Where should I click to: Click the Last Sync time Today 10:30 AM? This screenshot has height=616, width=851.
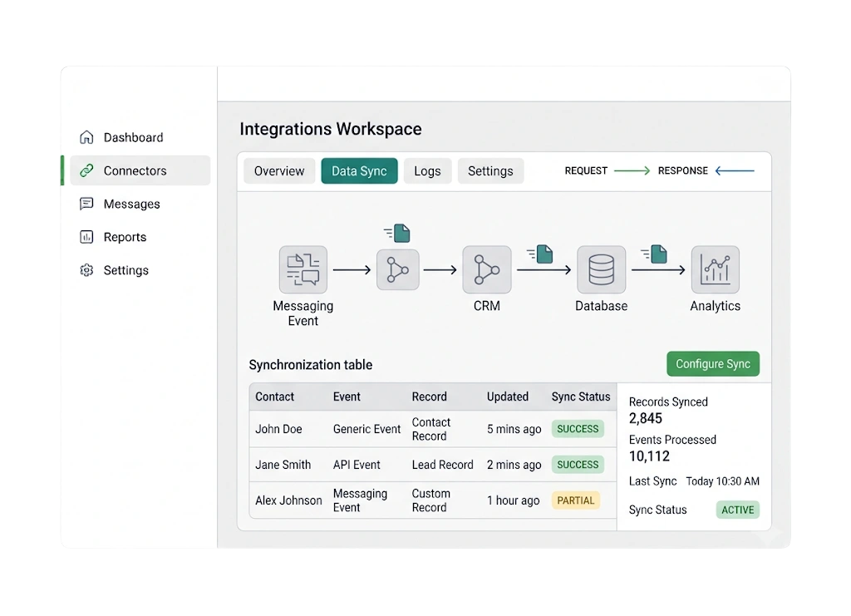click(723, 481)
